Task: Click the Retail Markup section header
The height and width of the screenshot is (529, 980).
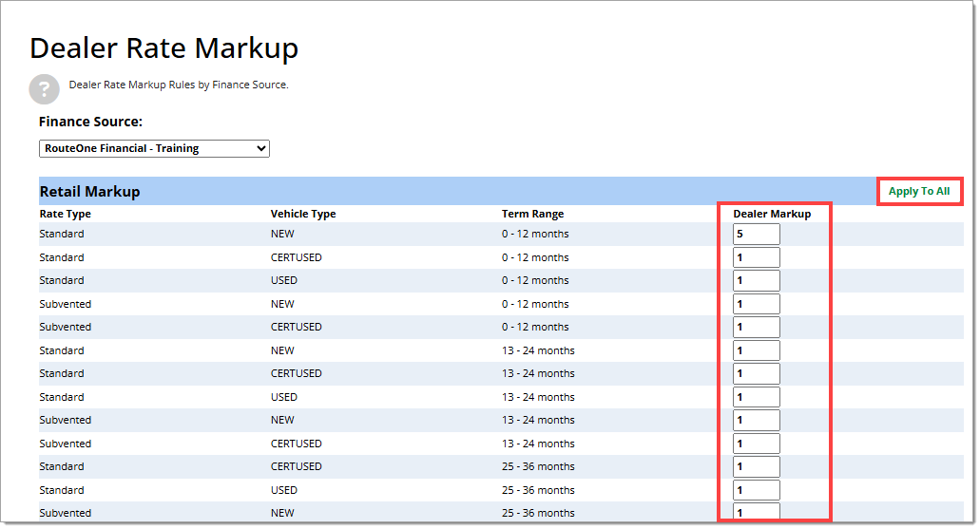Action: point(89,192)
